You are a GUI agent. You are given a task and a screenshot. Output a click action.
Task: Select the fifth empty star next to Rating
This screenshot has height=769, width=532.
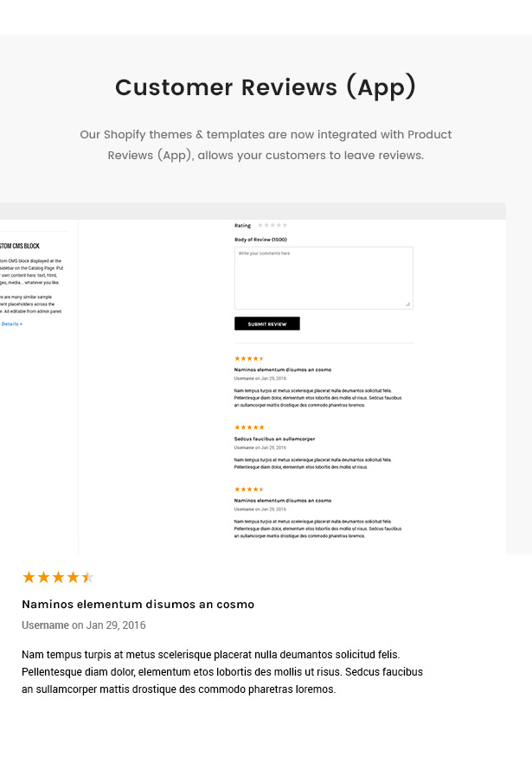coord(285,225)
